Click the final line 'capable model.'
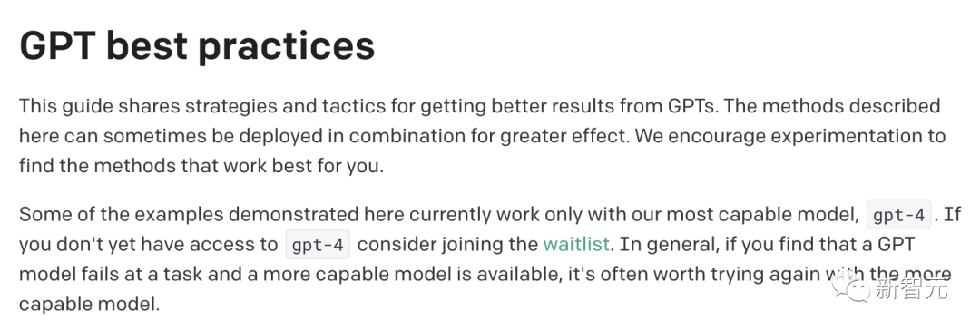The image size is (980, 331). tap(89, 304)
